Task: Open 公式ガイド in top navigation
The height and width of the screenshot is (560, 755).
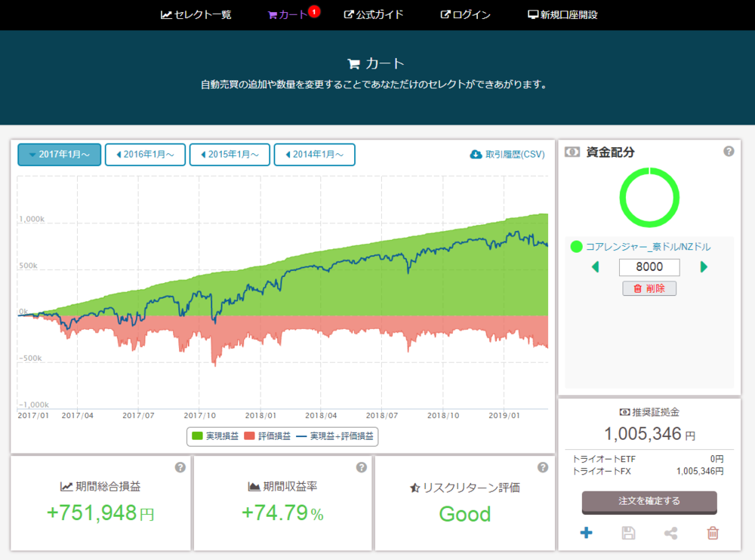Action: click(374, 14)
